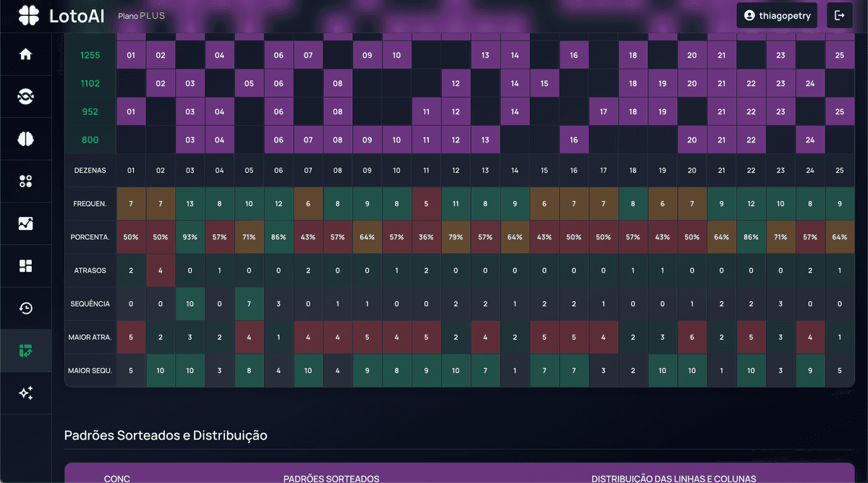Click the FREQUEN. row label
Screen dimensions: 868x483
point(90,204)
